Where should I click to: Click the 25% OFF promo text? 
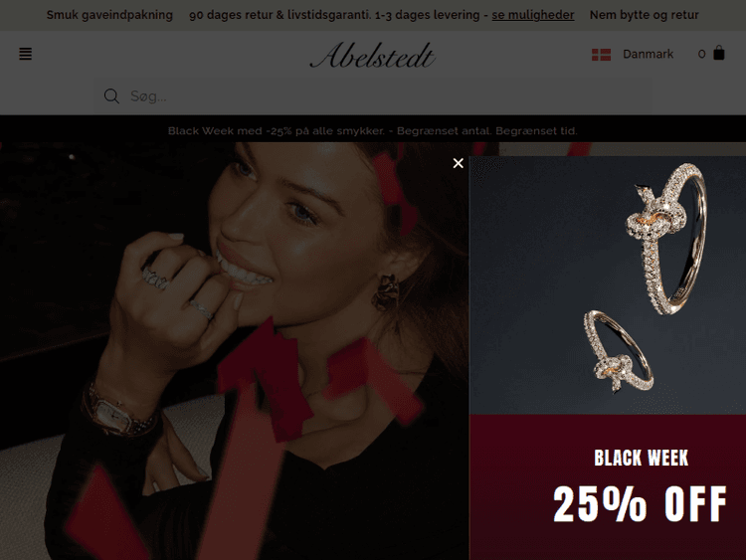coord(640,504)
